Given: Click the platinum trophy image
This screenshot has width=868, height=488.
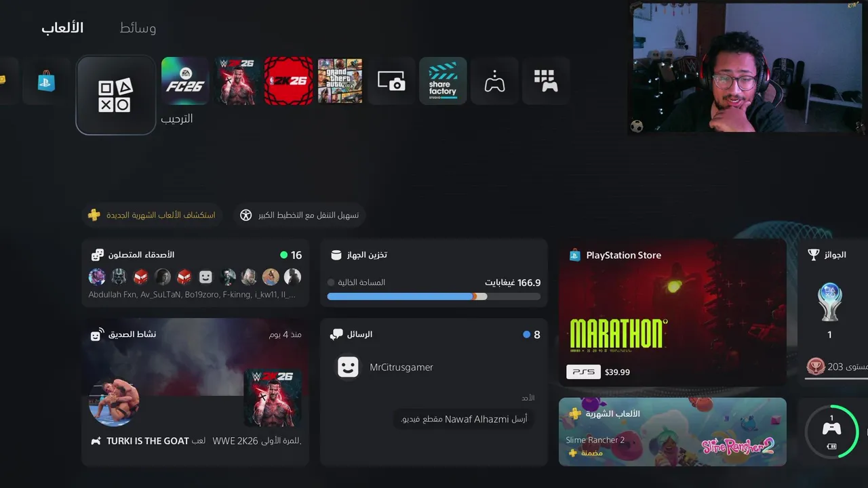Looking at the screenshot, I should click(829, 301).
